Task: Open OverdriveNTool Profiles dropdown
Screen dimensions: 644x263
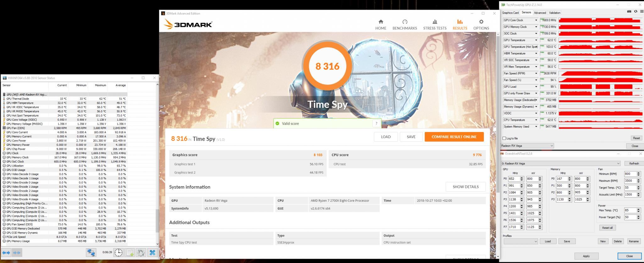Action: pyautogui.click(x=521, y=241)
